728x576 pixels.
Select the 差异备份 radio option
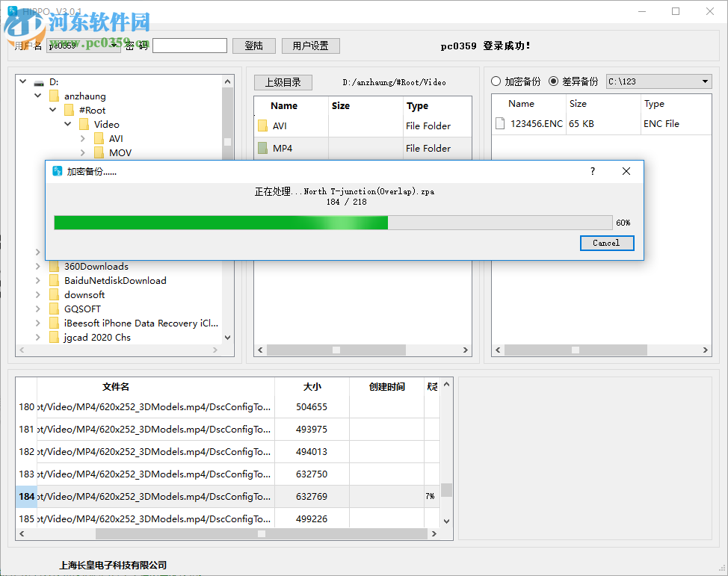(x=553, y=81)
